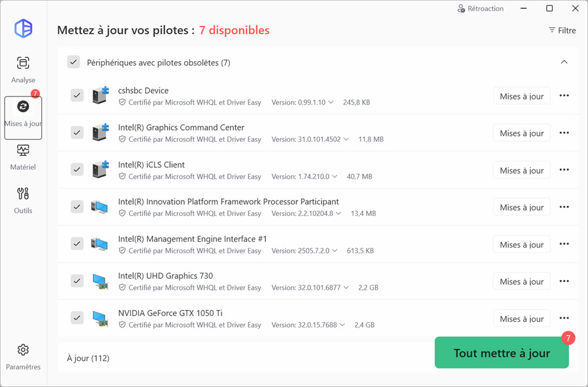Update the cshsbc Device driver
Image resolution: width=588 pixels, height=387 pixels.
click(522, 96)
